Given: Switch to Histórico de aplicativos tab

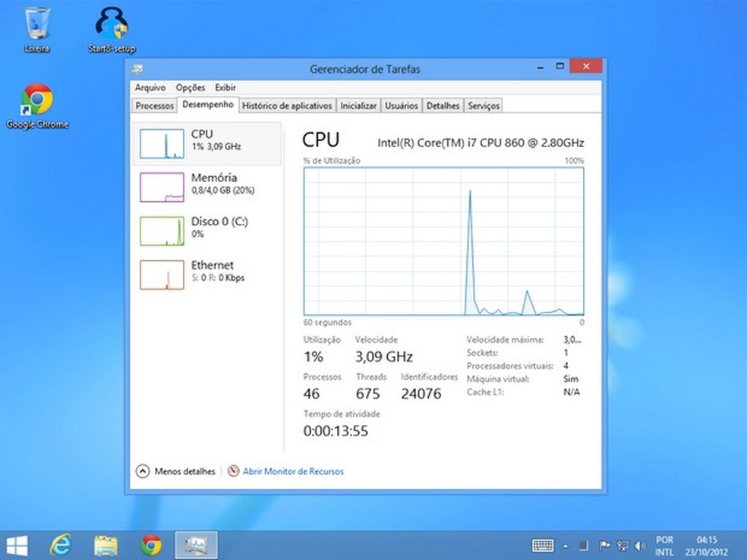Looking at the screenshot, I should click(x=287, y=105).
